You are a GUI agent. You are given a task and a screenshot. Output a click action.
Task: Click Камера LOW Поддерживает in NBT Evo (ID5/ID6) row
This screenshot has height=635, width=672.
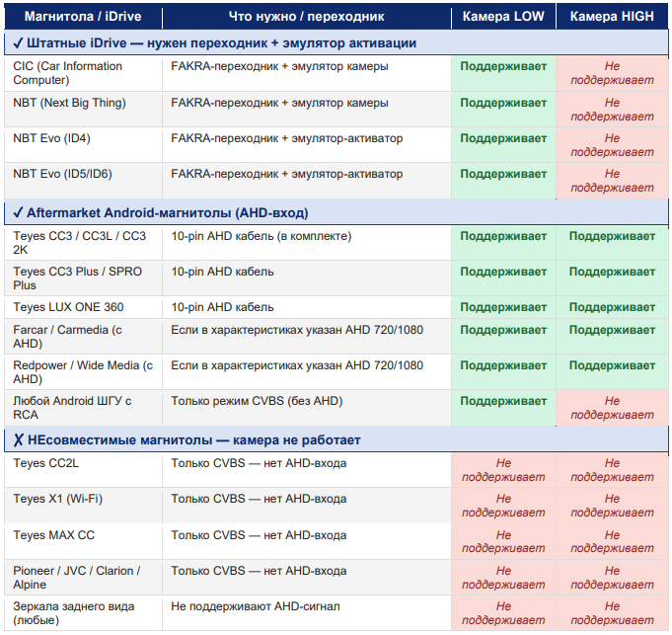(x=503, y=181)
